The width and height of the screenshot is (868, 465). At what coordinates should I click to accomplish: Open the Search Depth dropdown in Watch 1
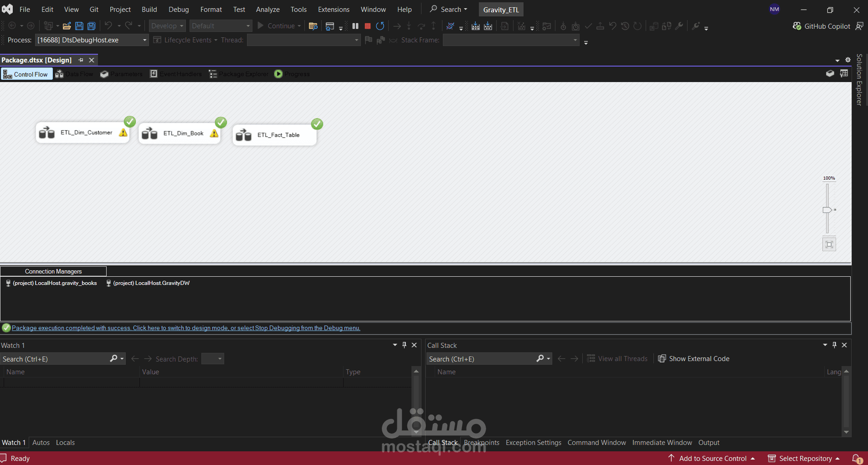click(213, 359)
